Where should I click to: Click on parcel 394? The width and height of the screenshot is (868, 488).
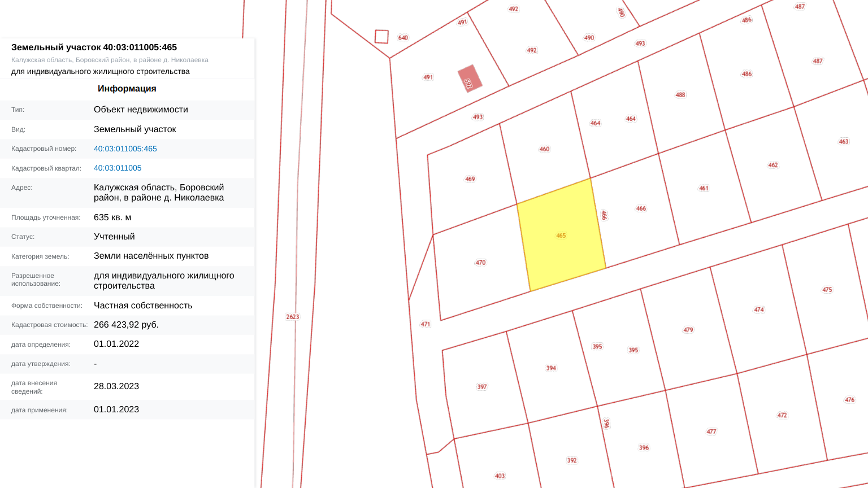pyautogui.click(x=551, y=368)
